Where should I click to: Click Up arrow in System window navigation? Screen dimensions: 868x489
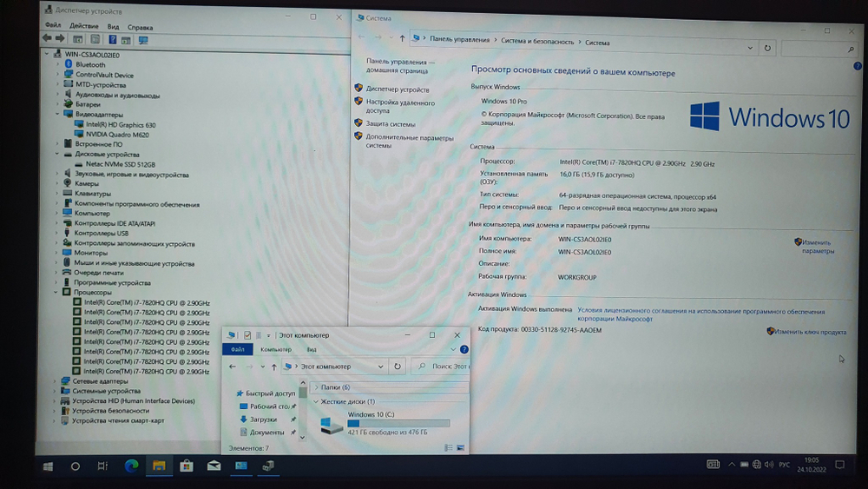[x=402, y=38]
